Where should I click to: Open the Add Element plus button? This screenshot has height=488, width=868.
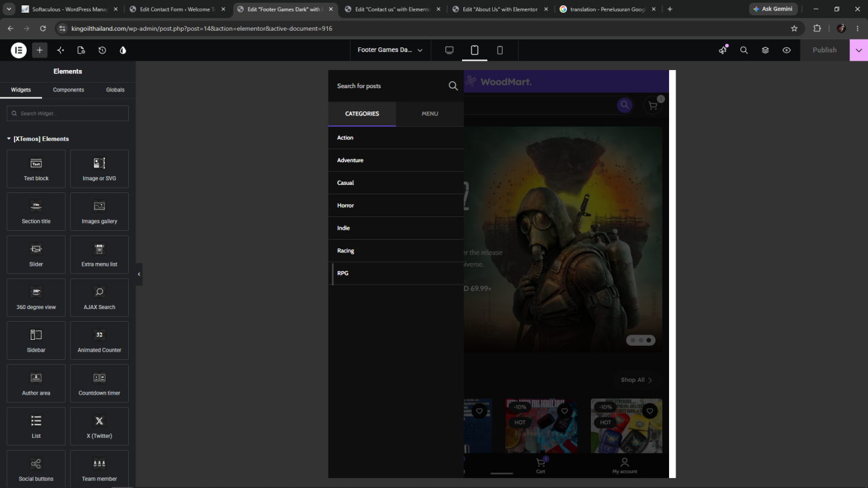coord(39,50)
